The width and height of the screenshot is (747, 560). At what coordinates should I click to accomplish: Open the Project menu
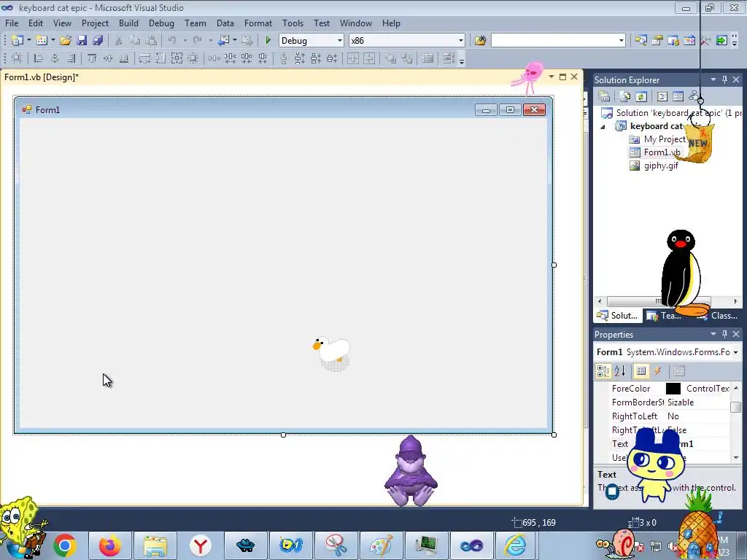pyautogui.click(x=95, y=23)
